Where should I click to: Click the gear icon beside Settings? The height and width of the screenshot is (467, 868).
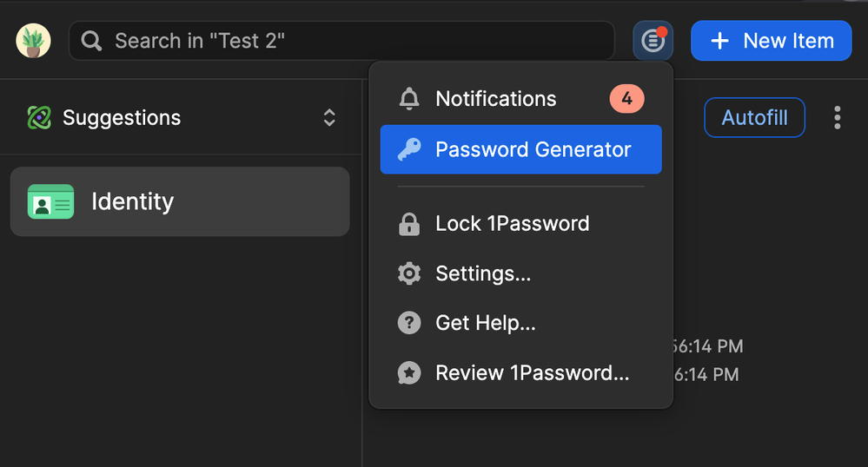pyautogui.click(x=408, y=273)
